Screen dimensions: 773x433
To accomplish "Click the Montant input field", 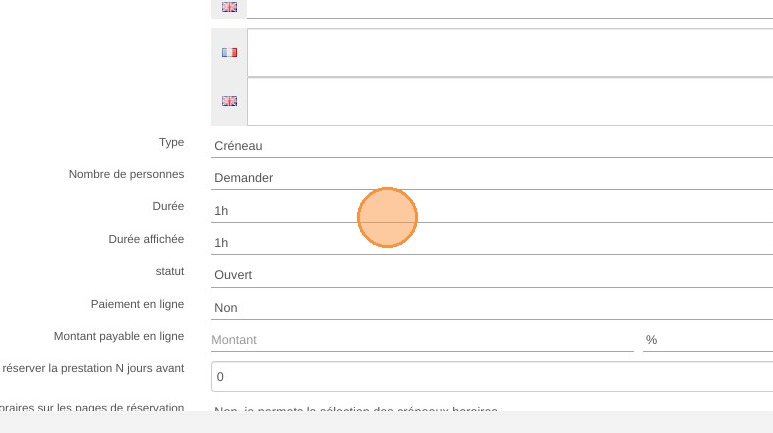I will point(422,340).
